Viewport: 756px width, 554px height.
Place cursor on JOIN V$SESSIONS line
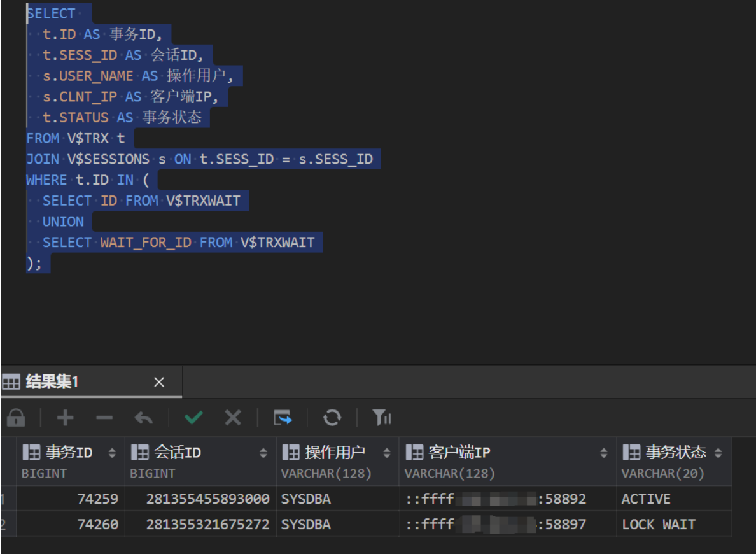point(200,159)
